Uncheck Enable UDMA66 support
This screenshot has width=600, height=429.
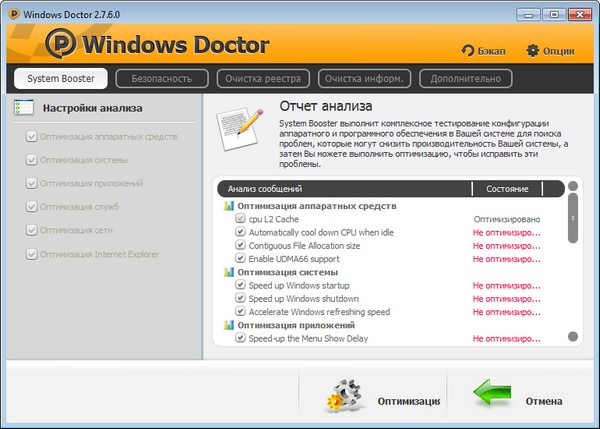point(240,258)
